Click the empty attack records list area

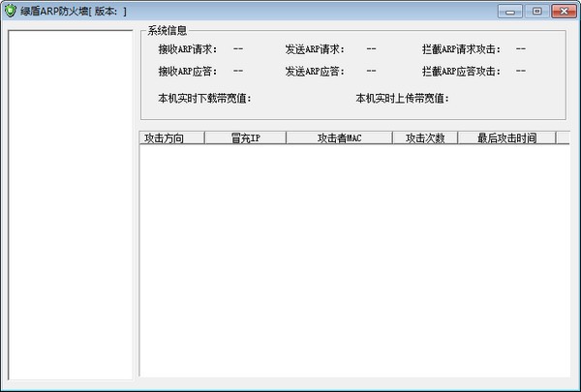[353, 261]
